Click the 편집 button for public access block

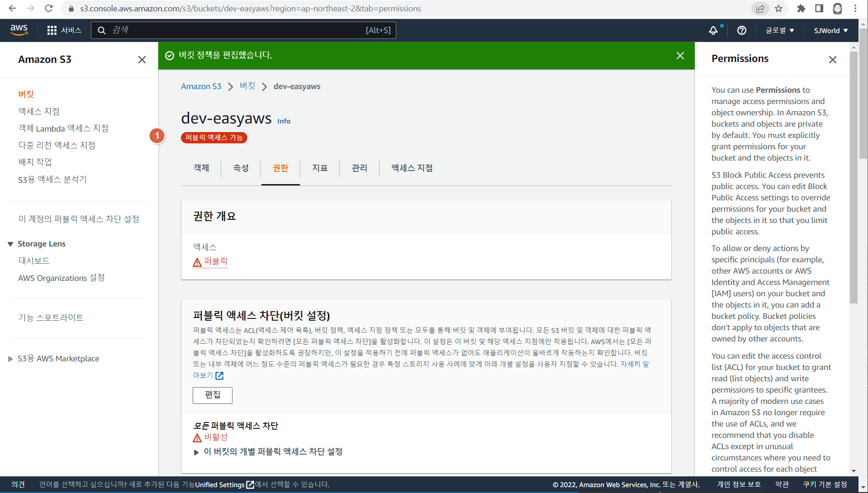point(213,395)
